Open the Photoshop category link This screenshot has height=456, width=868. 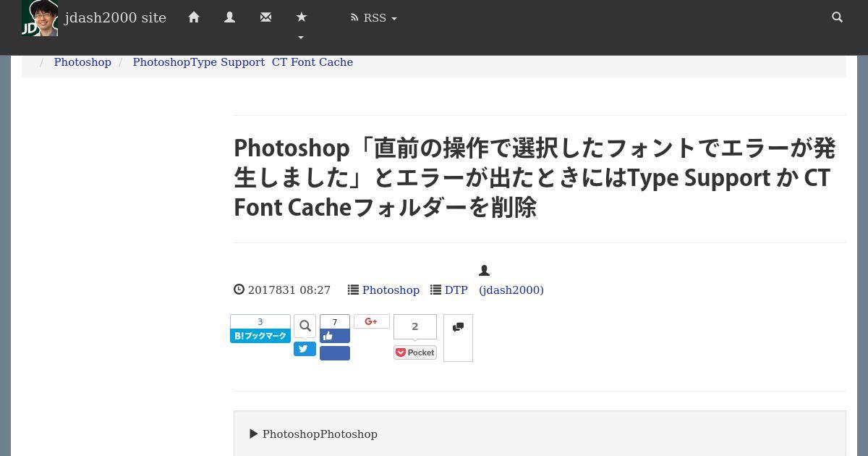391,290
